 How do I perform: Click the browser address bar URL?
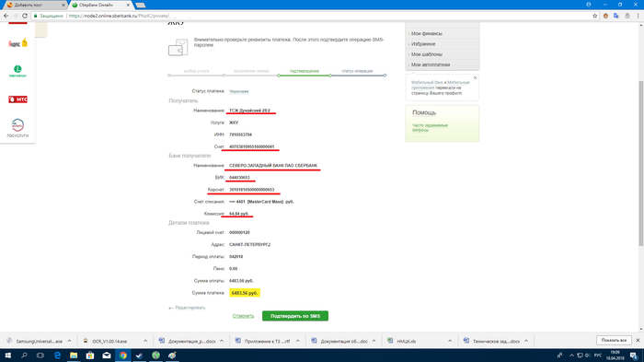click(119, 16)
